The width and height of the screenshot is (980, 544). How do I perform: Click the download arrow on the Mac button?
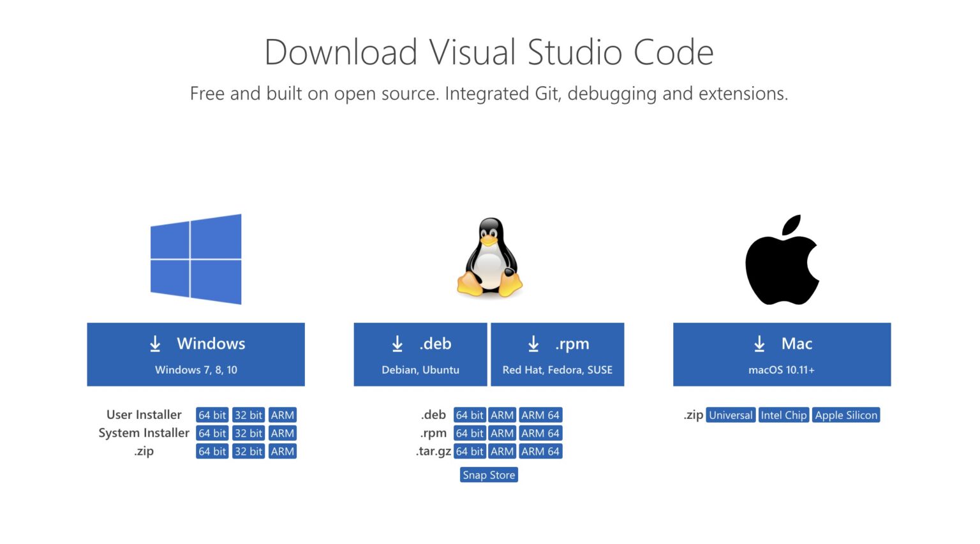tap(759, 344)
